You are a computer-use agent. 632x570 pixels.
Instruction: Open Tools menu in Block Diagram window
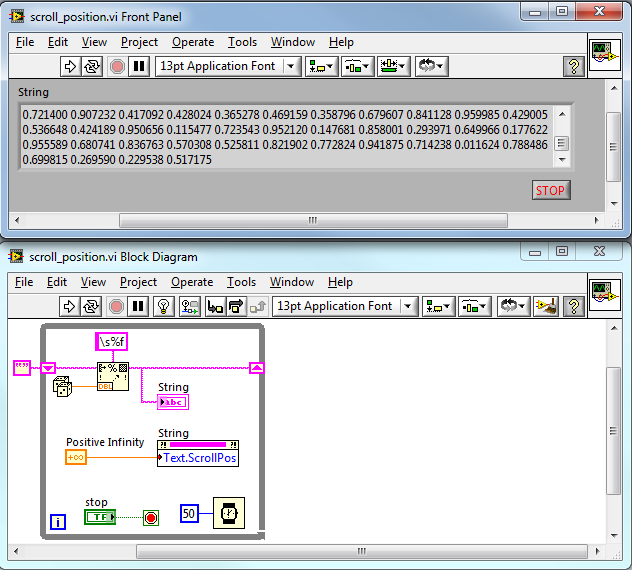click(x=241, y=282)
